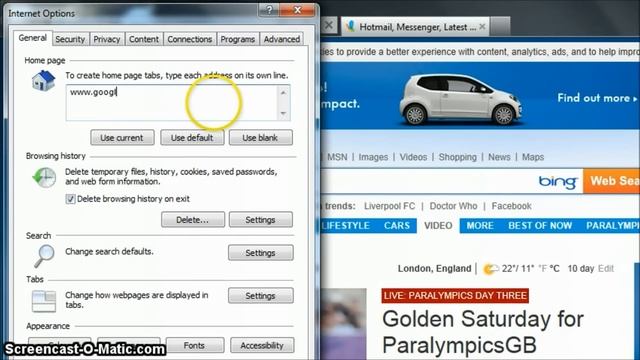Click the 10 day forecast link
Image resolution: width=640 pixels, height=360 pixels.
580,269
